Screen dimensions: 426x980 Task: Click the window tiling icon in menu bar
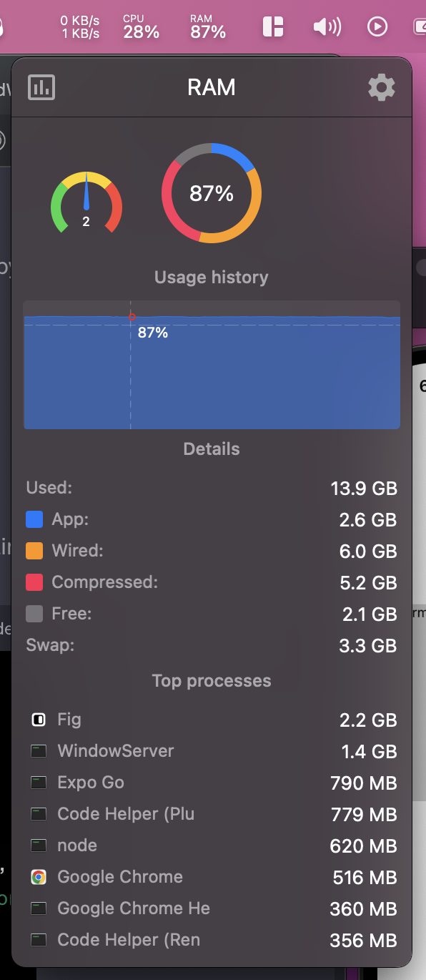273,26
